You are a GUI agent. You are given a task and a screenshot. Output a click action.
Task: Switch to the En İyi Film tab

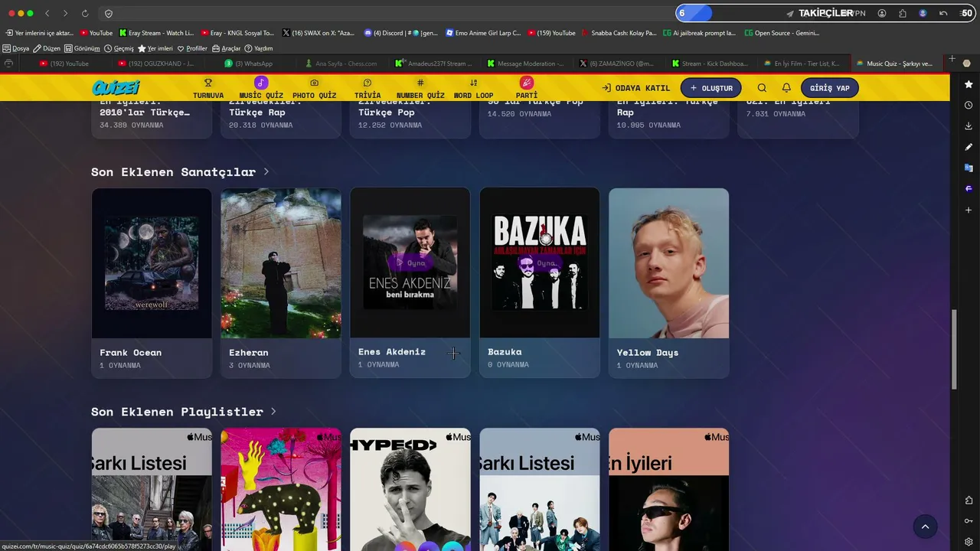click(801, 64)
